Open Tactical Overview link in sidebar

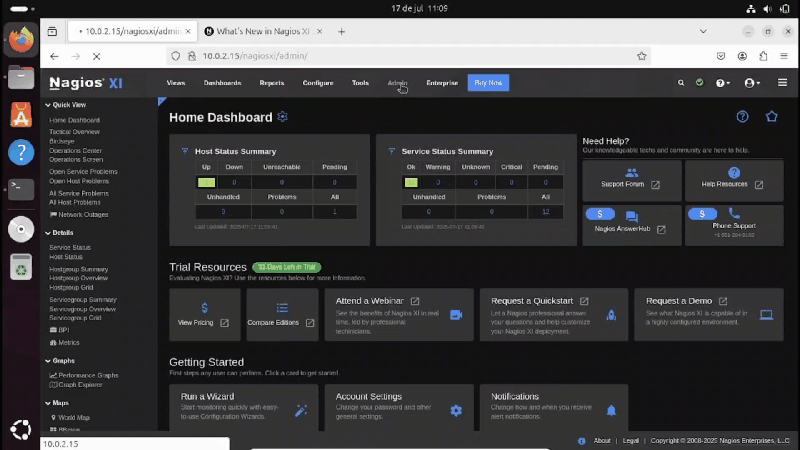(74, 131)
